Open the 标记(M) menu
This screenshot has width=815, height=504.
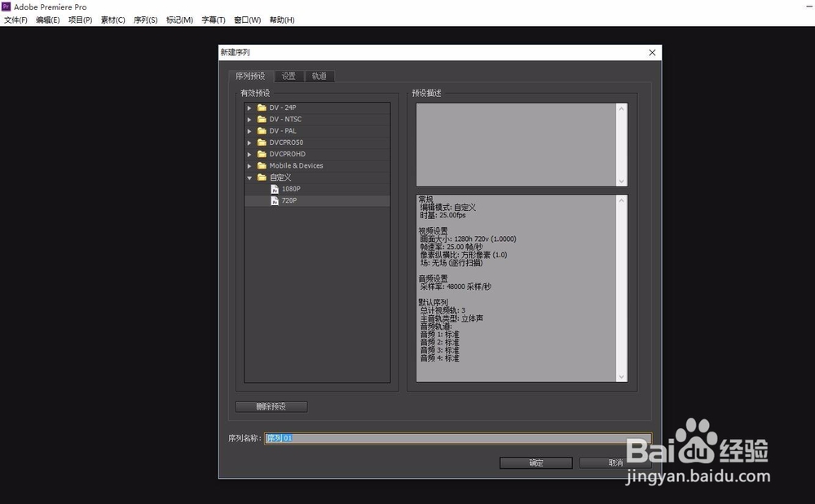click(x=179, y=20)
